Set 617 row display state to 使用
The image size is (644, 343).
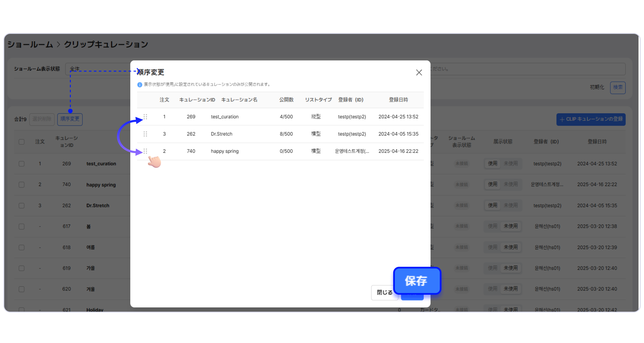click(x=493, y=226)
